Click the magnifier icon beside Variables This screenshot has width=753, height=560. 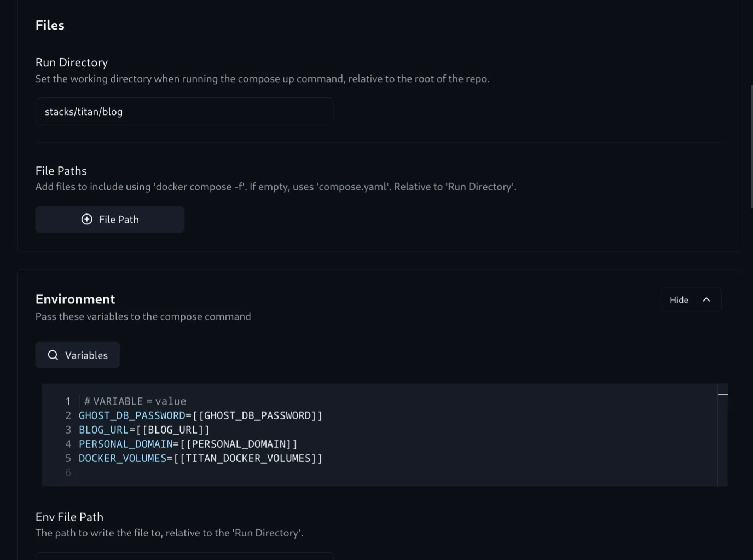point(53,355)
